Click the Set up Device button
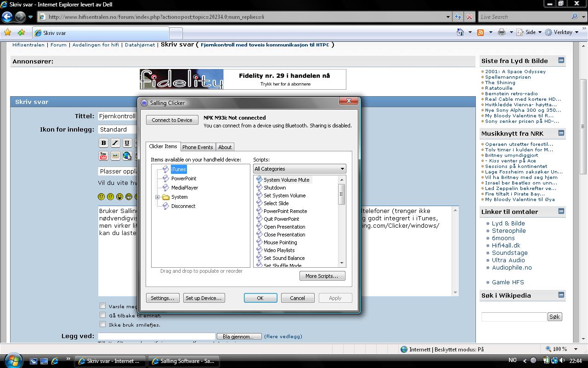This screenshot has height=368, width=588. coord(204,298)
